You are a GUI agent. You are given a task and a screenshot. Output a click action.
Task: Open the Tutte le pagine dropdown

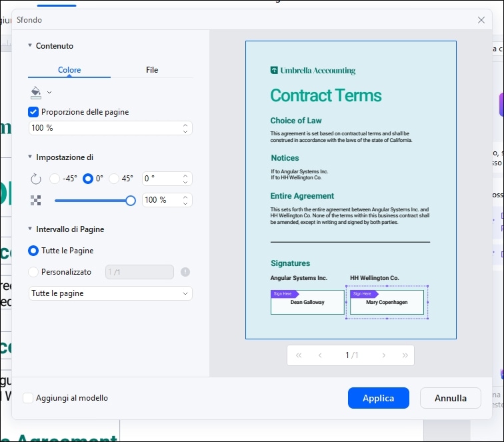(111, 293)
